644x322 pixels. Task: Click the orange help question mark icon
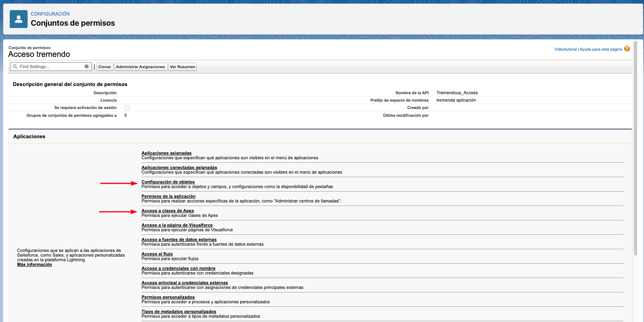point(627,49)
